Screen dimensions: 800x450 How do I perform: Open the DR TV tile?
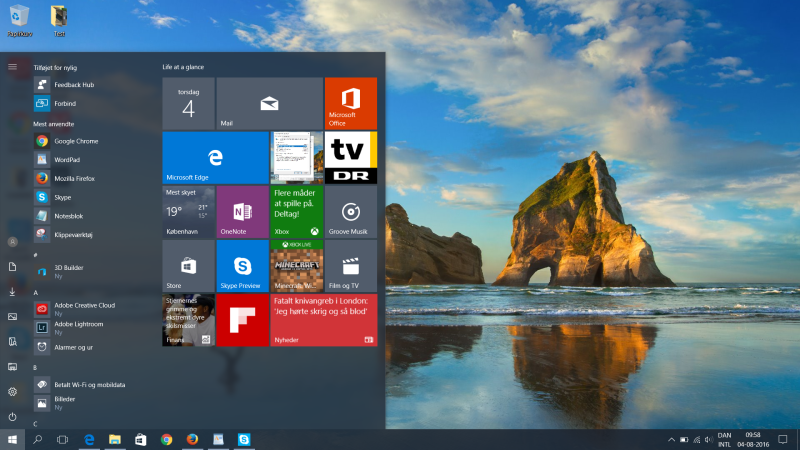[350, 157]
